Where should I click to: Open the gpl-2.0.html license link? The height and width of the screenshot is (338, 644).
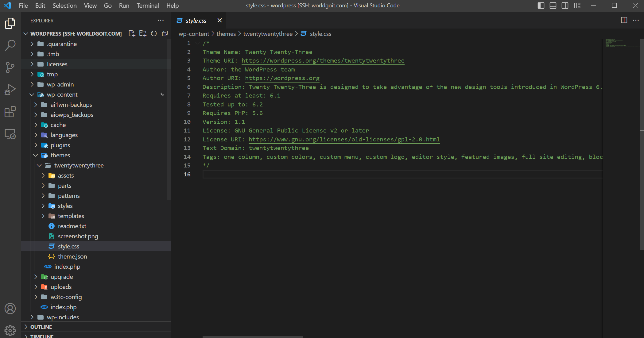click(344, 139)
